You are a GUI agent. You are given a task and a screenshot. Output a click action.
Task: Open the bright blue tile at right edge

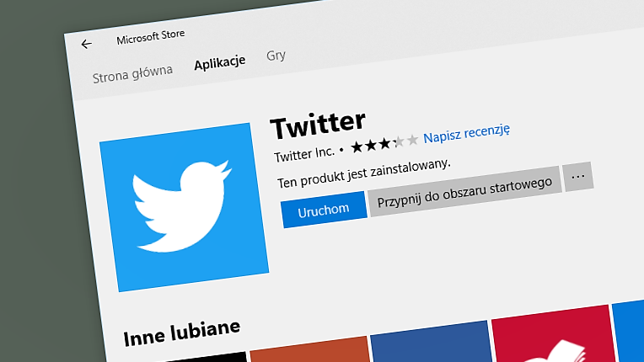click(628, 331)
